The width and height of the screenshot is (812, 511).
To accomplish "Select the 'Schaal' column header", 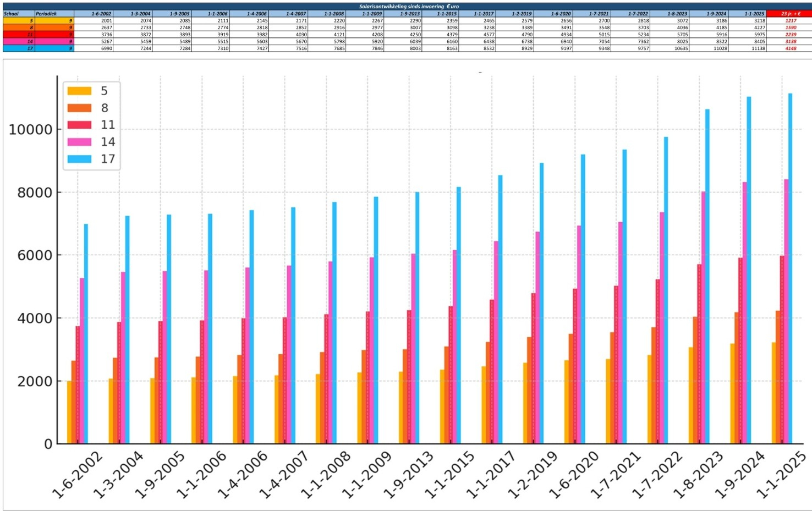I will pyautogui.click(x=18, y=14).
